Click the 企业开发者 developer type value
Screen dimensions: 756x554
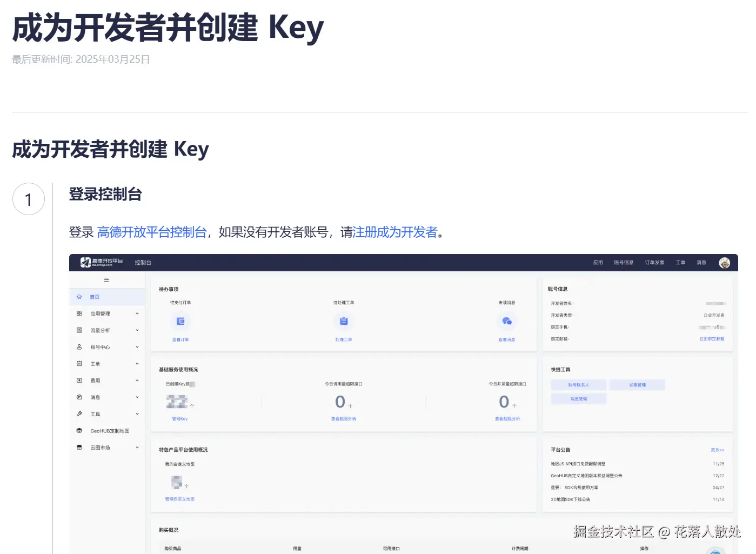714,315
